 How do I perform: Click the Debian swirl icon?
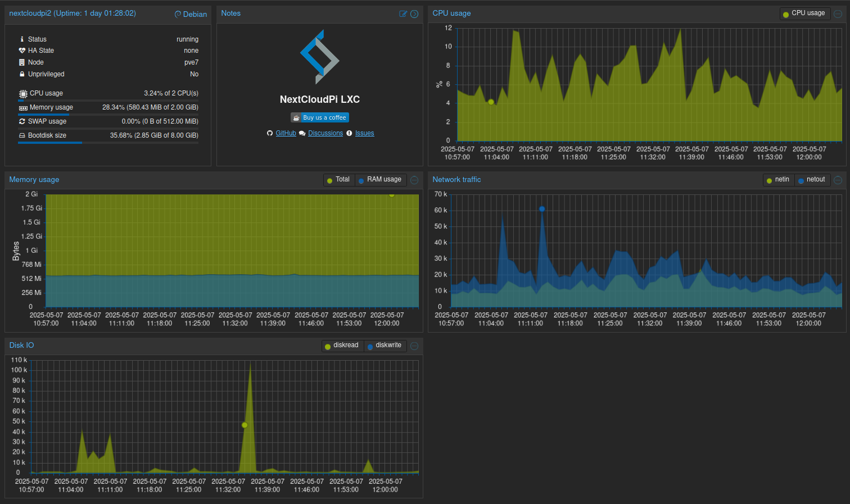pyautogui.click(x=178, y=14)
